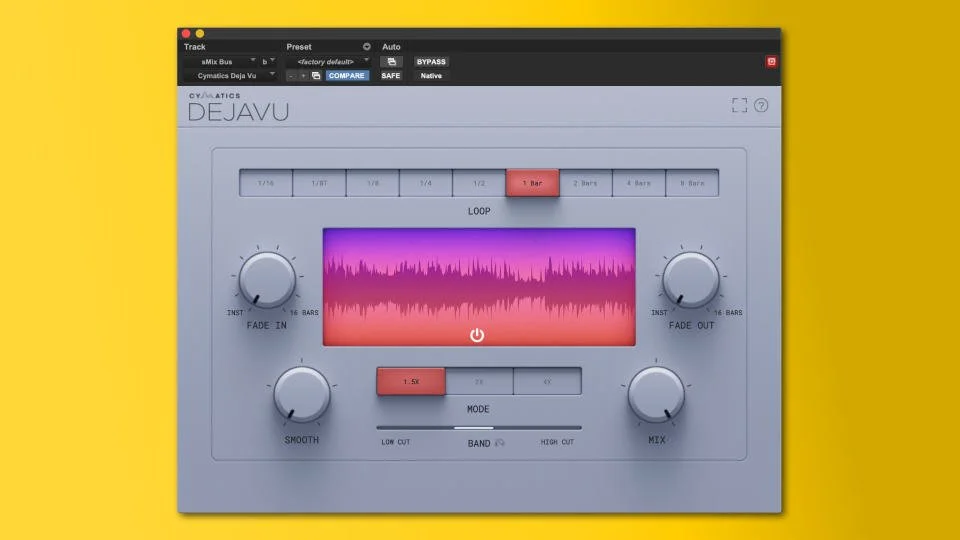The image size is (960, 540).
Task: Open the preset circular menu arrow
Action: 366,47
